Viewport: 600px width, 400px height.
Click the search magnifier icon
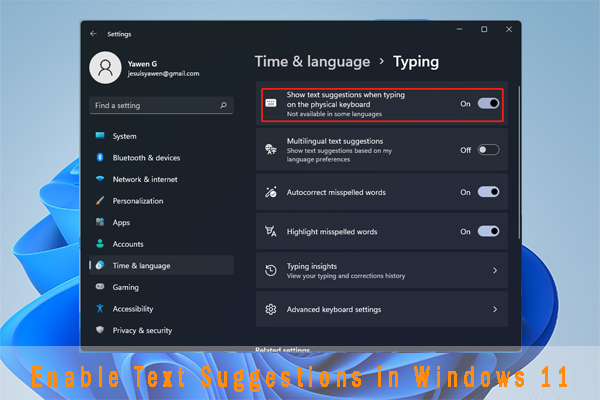223,105
